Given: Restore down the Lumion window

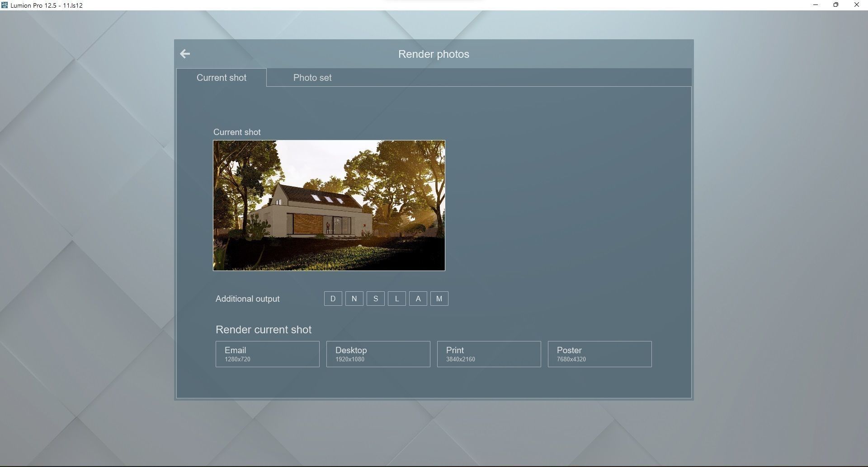Looking at the screenshot, I should tap(836, 5).
